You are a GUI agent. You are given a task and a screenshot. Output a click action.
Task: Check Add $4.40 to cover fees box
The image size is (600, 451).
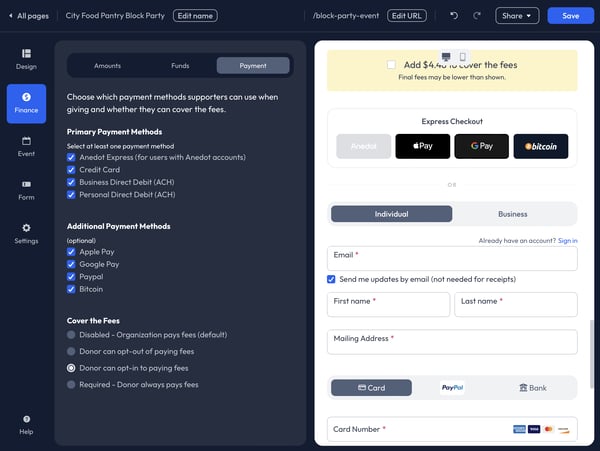[391, 65]
